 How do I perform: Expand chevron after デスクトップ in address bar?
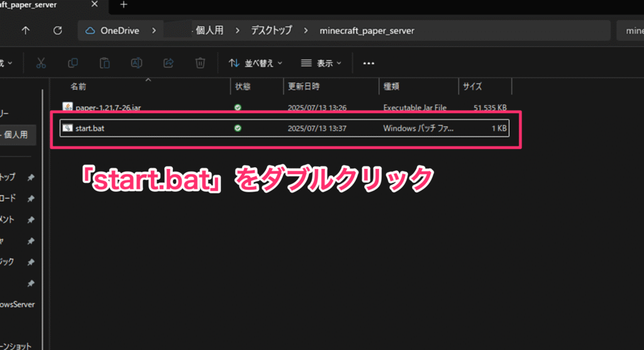coord(306,31)
